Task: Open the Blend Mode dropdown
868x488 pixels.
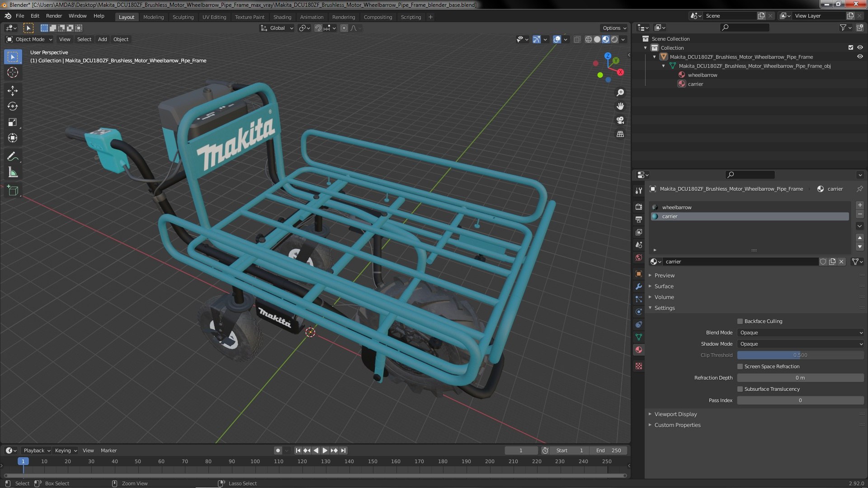Action: pyautogui.click(x=801, y=333)
